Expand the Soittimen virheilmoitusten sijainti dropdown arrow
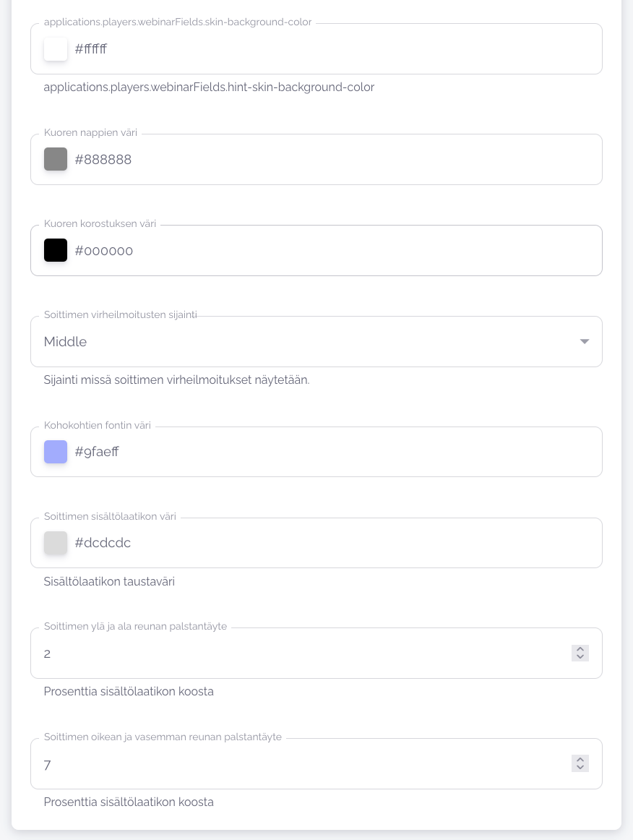Viewport: 633px width, 840px height. point(585,342)
